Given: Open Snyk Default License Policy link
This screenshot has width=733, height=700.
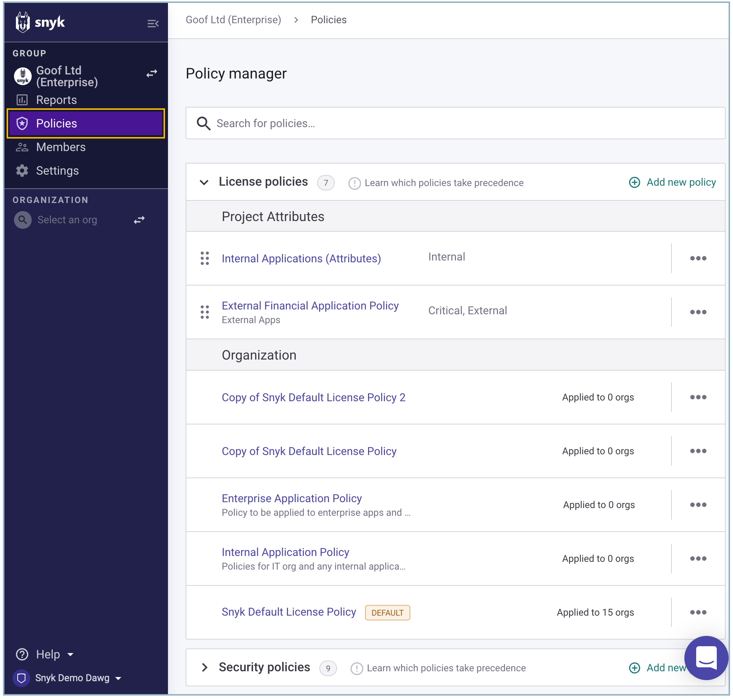Looking at the screenshot, I should (x=289, y=612).
